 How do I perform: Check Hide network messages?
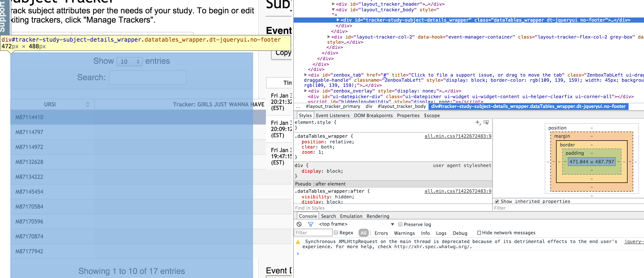pyautogui.click(x=479, y=233)
